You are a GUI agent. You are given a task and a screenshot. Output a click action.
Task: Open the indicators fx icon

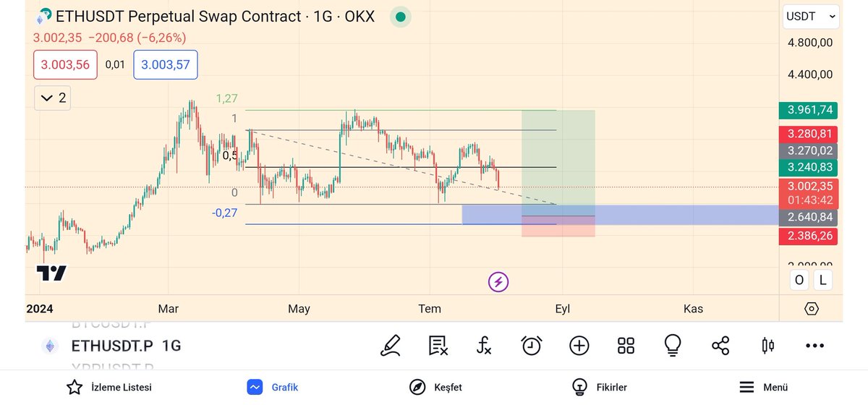tap(485, 346)
